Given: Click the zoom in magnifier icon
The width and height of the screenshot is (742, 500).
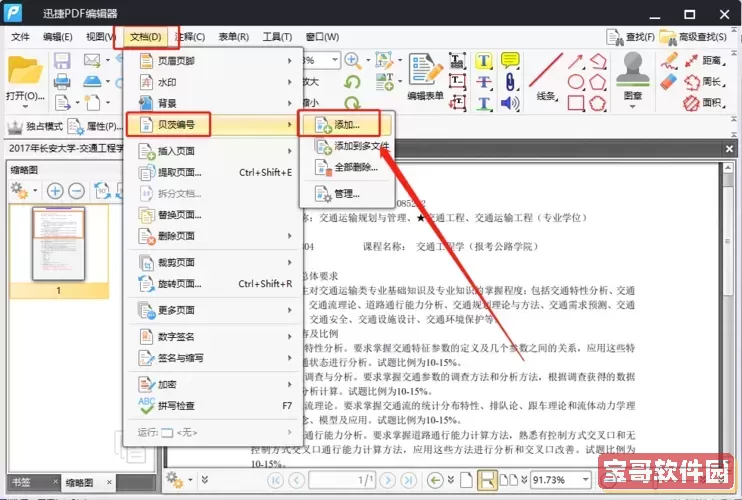Looking at the screenshot, I should pos(353,60).
